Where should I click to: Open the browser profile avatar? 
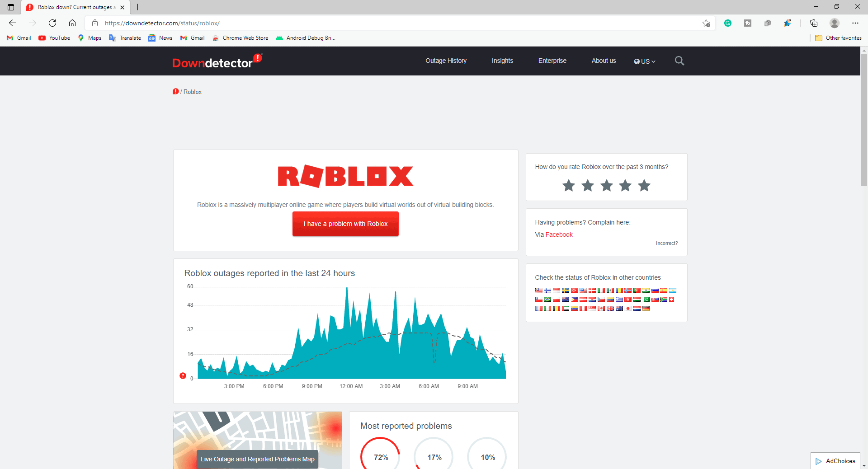835,23
